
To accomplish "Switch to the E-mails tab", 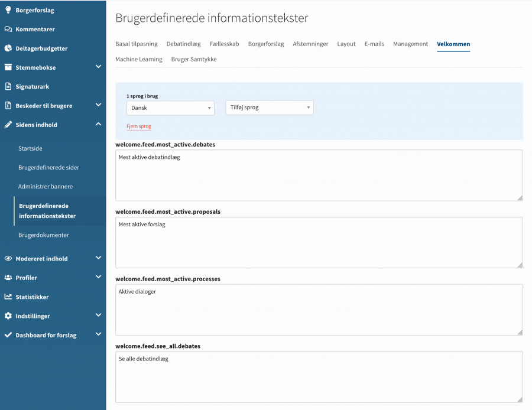I will 374,44.
